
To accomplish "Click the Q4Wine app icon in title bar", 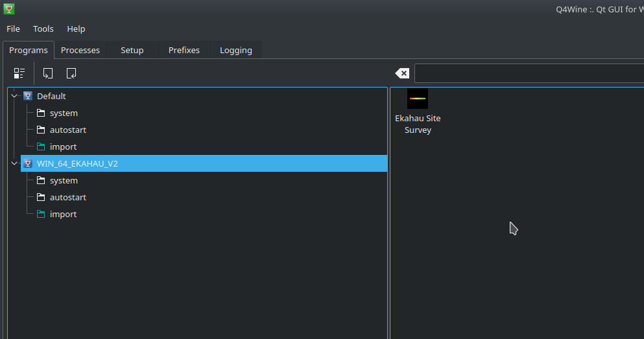I will coord(9,9).
